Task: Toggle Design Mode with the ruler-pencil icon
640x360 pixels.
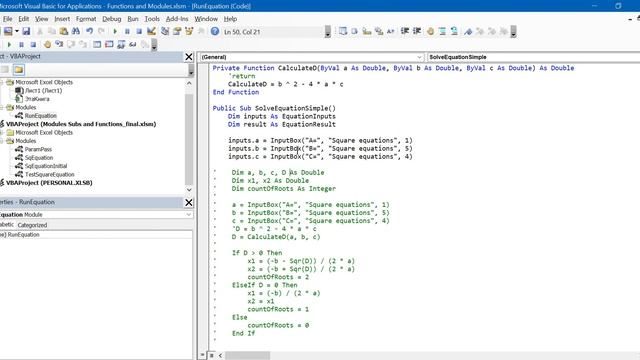Action: [x=151, y=31]
